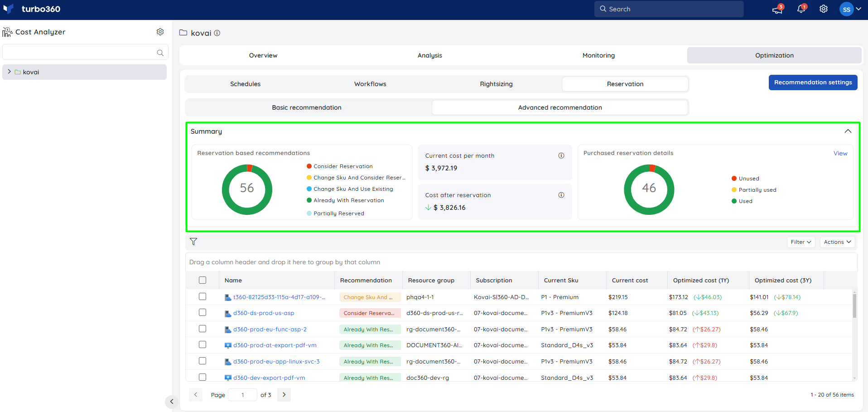This screenshot has width=868, height=412.
Task: Switch to the Overview tab
Action: pyautogui.click(x=263, y=55)
